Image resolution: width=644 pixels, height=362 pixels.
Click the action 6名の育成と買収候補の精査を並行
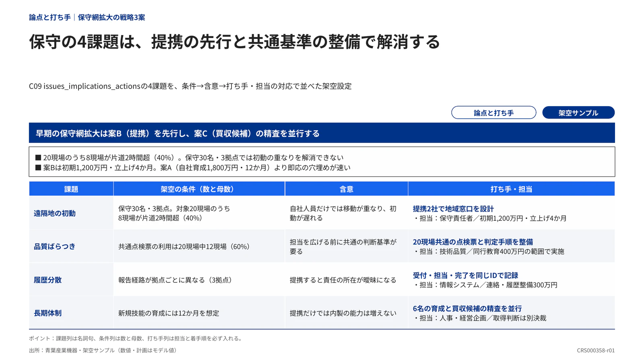(467, 308)
